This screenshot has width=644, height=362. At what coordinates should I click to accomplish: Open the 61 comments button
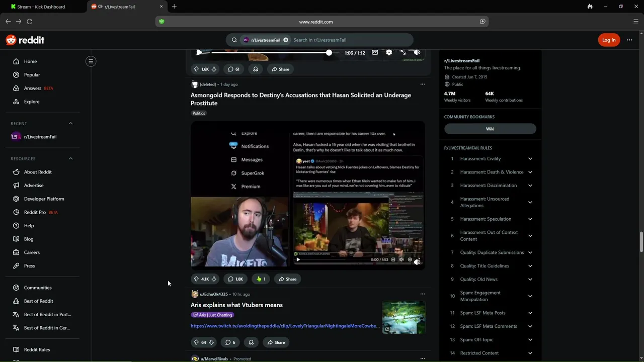click(x=233, y=69)
